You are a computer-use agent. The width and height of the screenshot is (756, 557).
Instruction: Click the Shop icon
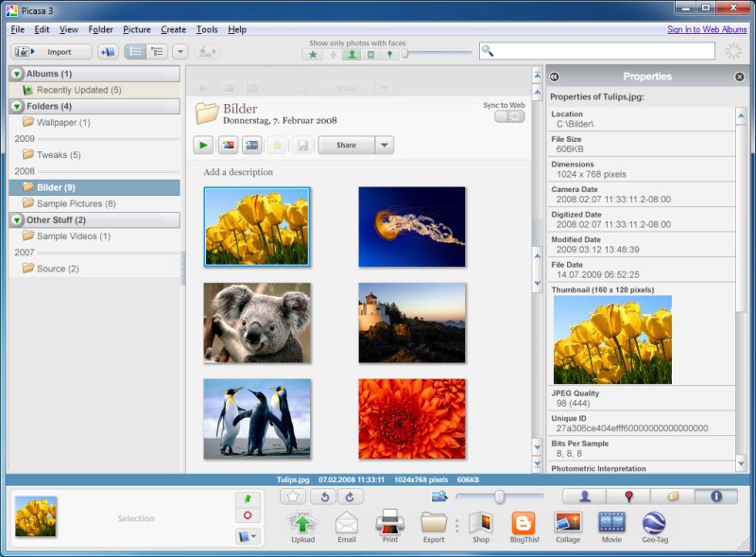481,527
